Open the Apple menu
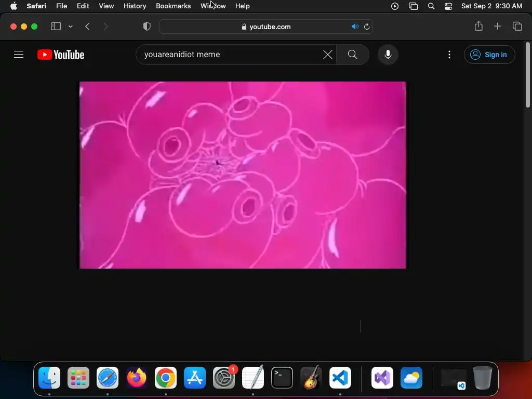The width and height of the screenshot is (532, 399). pyautogui.click(x=14, y=6)
